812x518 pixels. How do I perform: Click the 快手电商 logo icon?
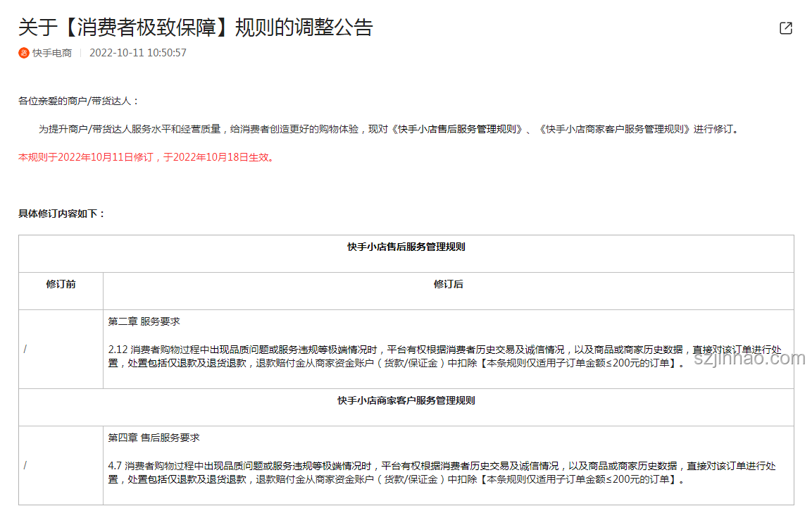click(x=24, y=53)
